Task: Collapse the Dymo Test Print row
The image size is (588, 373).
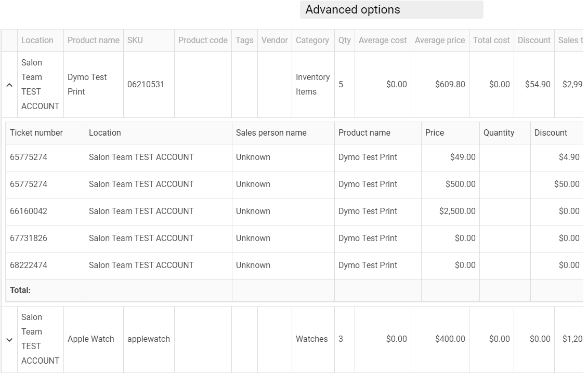Action: click(x=9, y=85)
